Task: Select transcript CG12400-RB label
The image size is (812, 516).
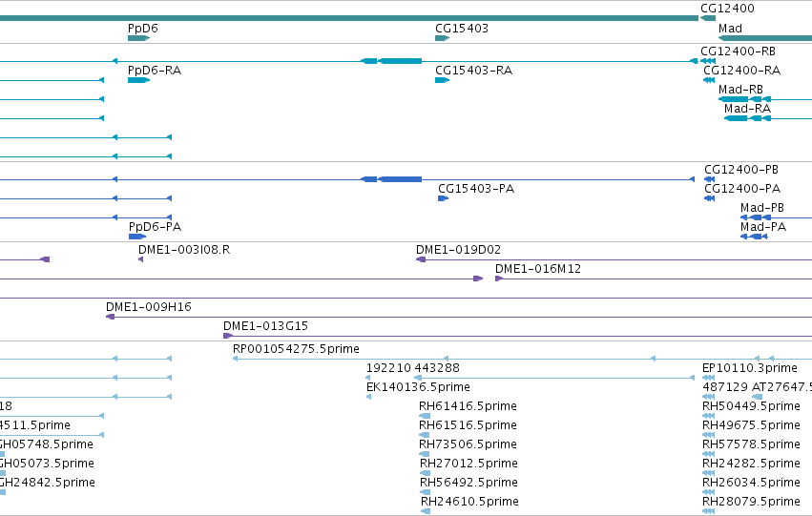Action: pyautogui.click(x=738, y=52)
